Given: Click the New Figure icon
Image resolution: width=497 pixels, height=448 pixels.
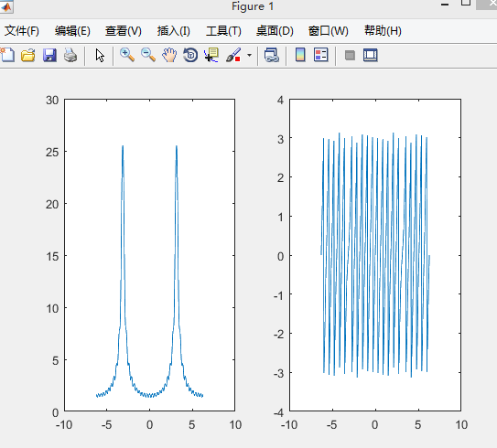Looking at the screenshot, I should pos(7,55).
